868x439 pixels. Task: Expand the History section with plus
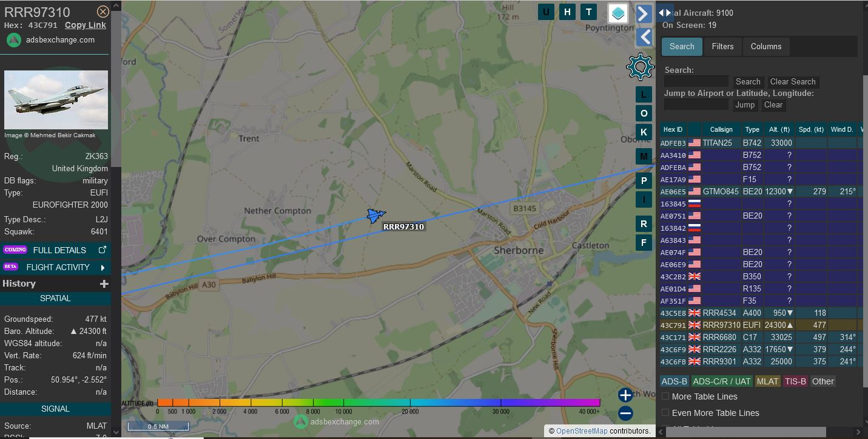click(x=104, y=284)
